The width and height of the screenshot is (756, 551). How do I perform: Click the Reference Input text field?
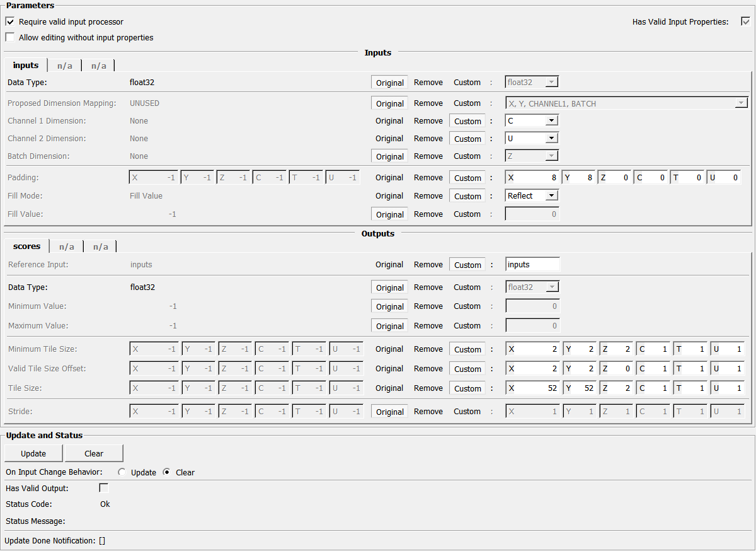tap(532, 265)
